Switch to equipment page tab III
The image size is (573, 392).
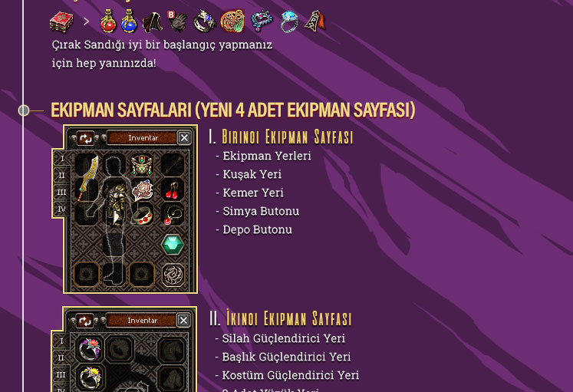tap(62, 192)
